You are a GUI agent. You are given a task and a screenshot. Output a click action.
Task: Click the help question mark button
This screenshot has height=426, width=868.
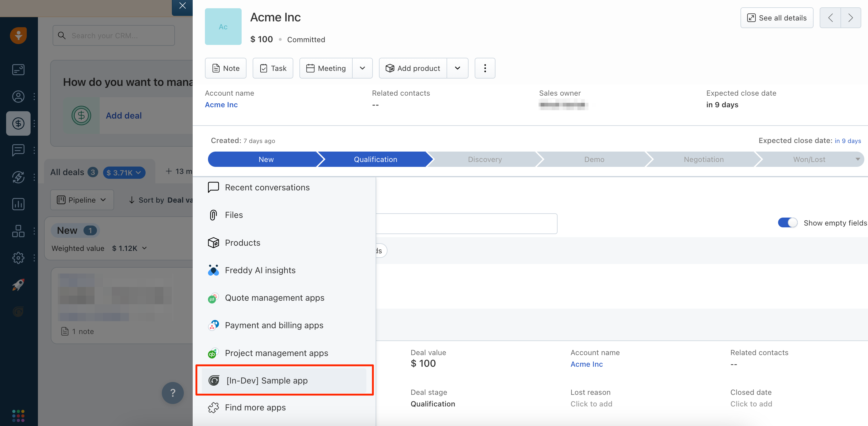tap(173, 393)
